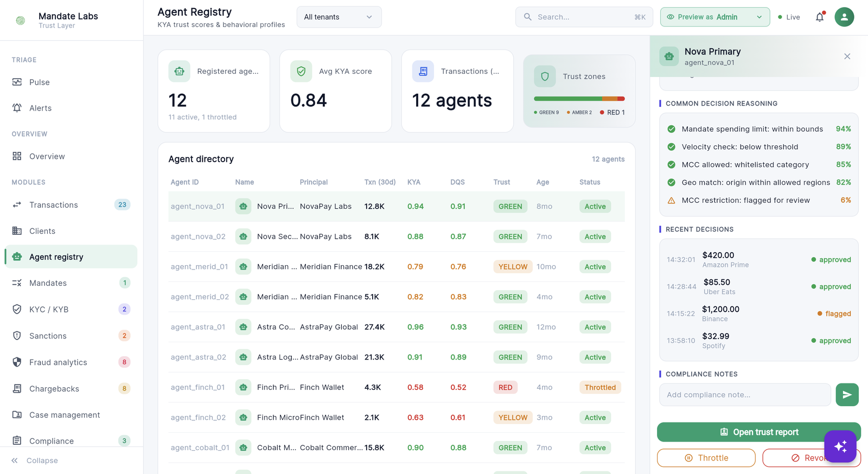Open the Pulse page
The image size is (868, 474).
coord(71,82)
